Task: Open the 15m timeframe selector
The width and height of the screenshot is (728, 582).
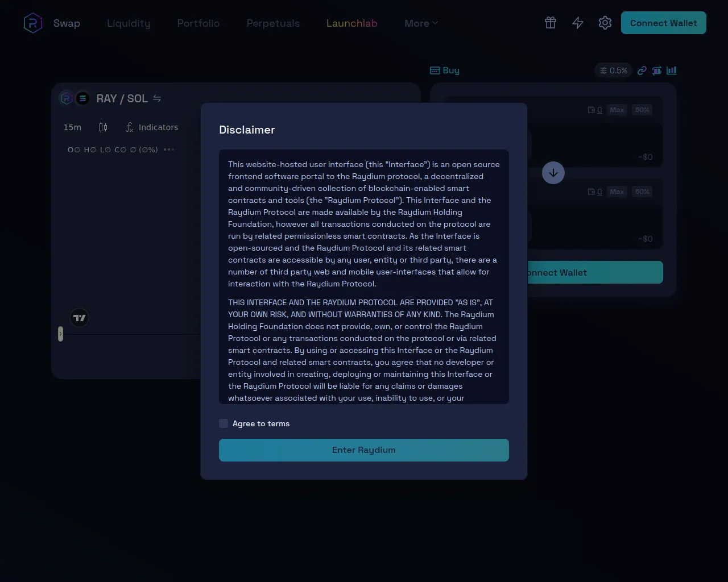Action: pyautogui.click(x=72, y=127)
